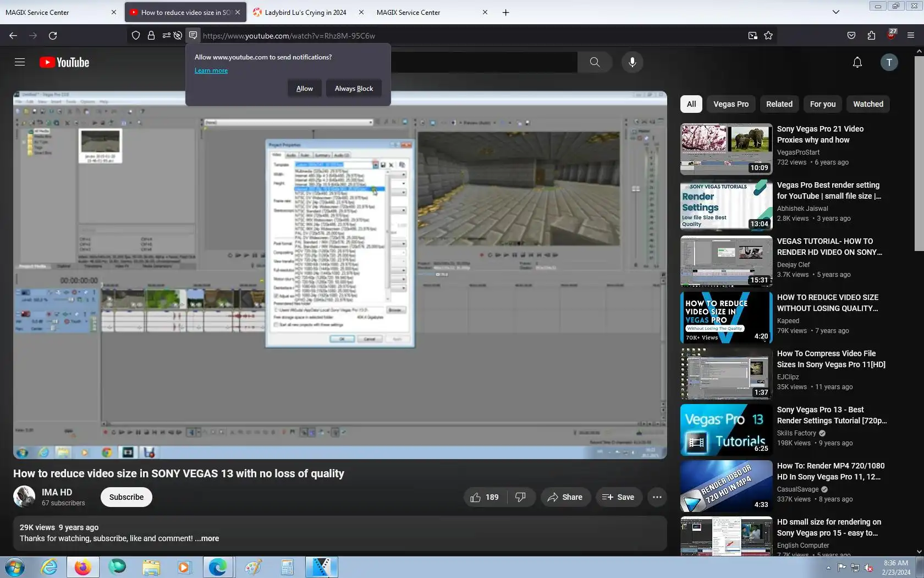
Task: Reload the current page
Action: [x=53, y=36]
